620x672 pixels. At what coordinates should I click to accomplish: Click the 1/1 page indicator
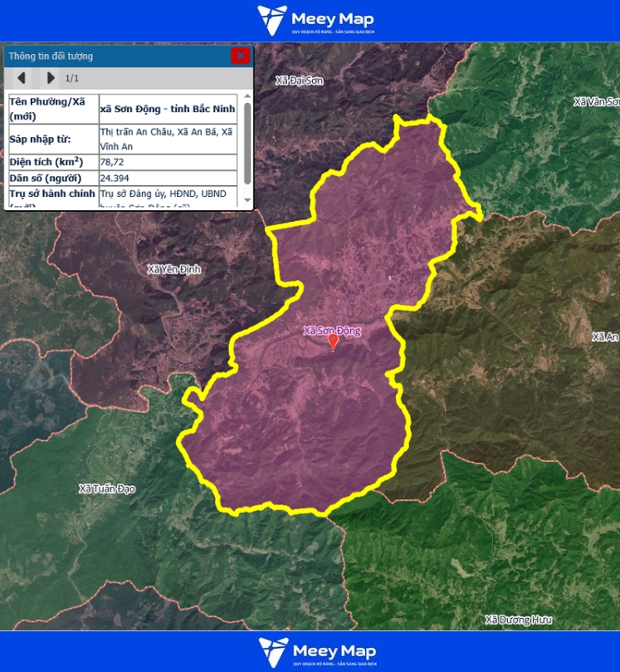72,78
